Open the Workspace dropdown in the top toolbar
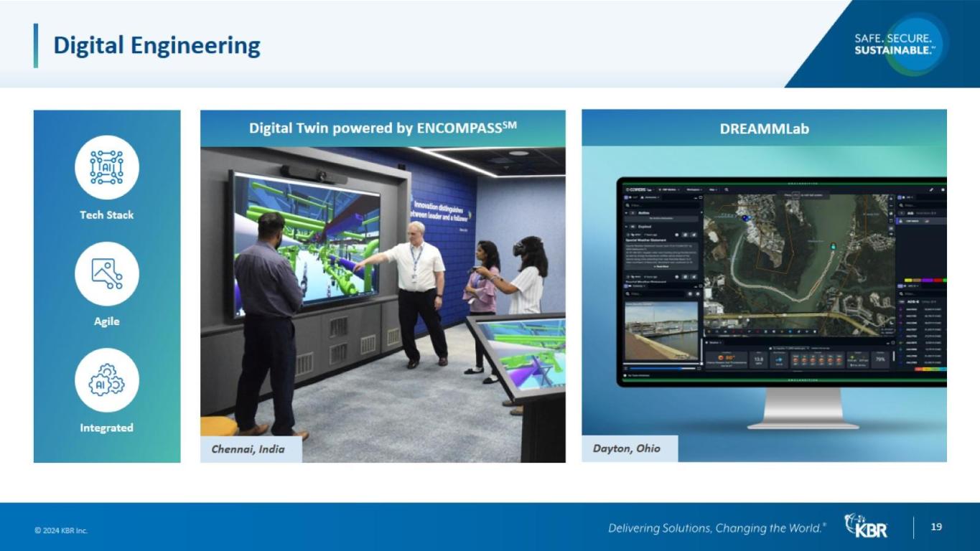Image resolution: width=980 pixels, height=551 pixels. click(694, 189)
